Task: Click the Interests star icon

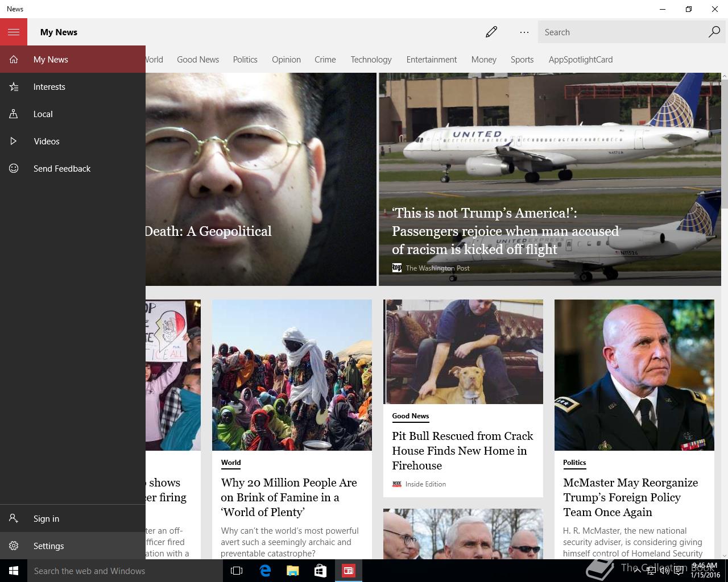Action: tap(14, 86)
